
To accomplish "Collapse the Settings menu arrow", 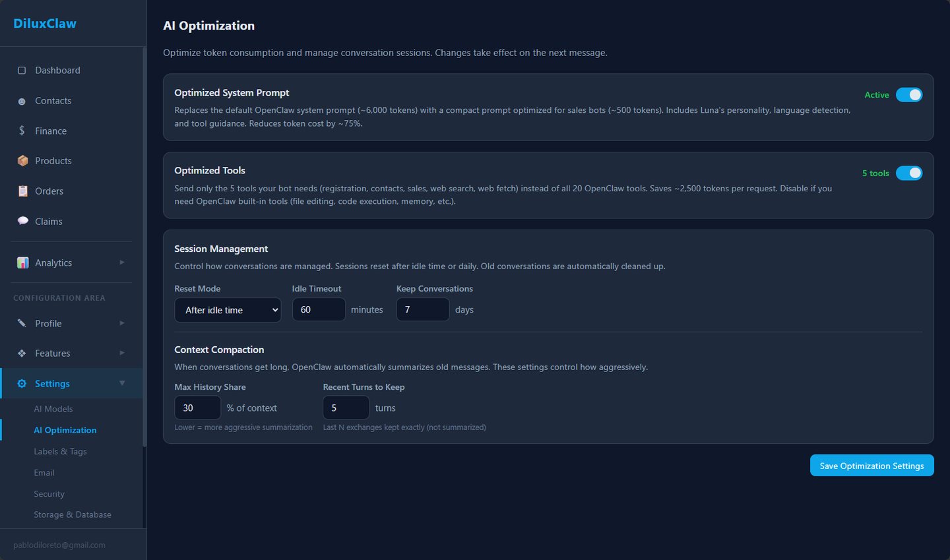I will (x=122, y=383).
